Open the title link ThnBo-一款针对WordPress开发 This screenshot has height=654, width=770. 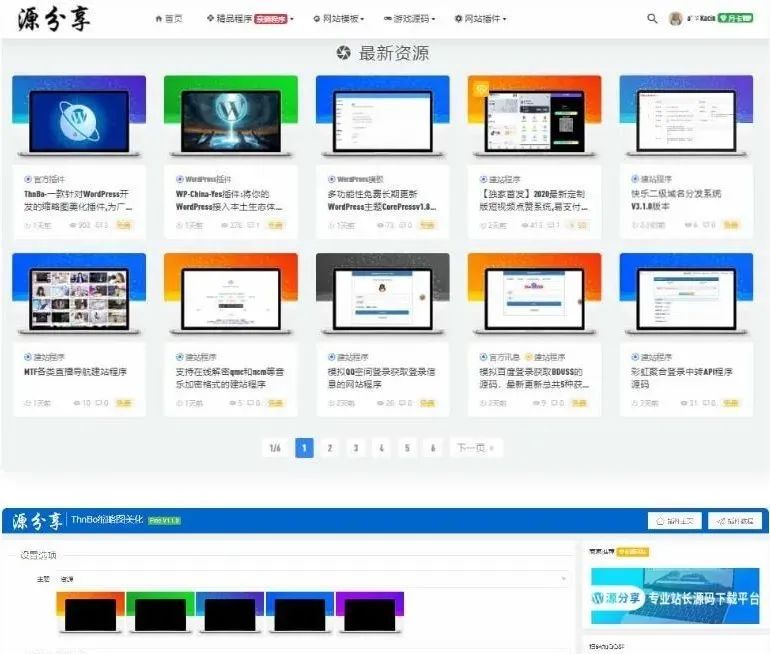(x=78, y=200)
